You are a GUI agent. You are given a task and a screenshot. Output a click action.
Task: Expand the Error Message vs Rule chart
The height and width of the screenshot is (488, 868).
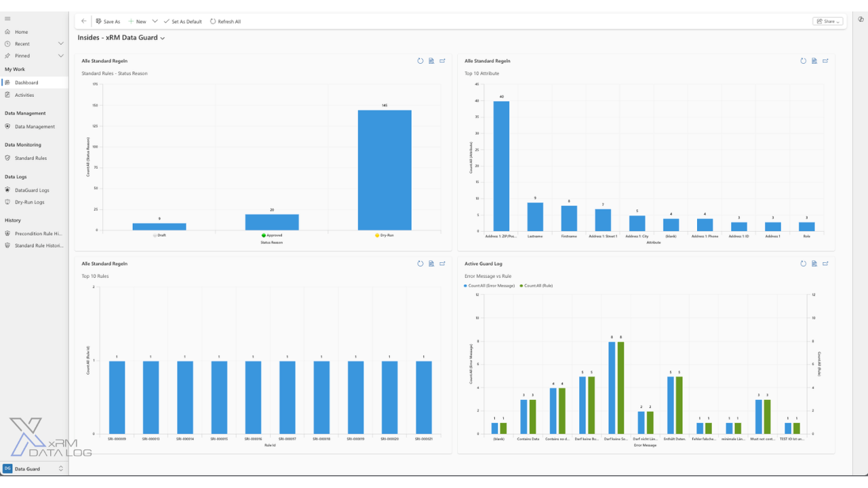click(x=825, y=264)
